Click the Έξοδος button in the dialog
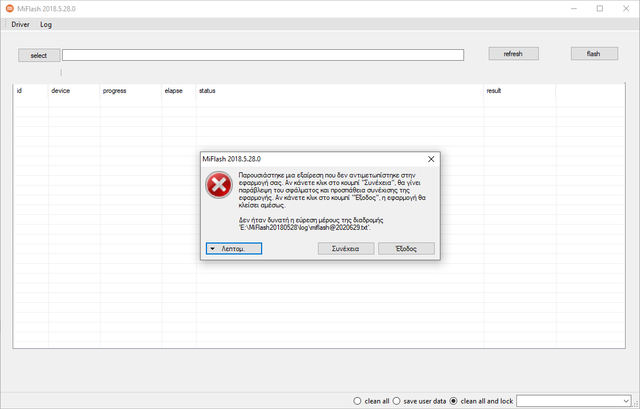The width and height of the screenshot is (640, 409). (406, 249)
